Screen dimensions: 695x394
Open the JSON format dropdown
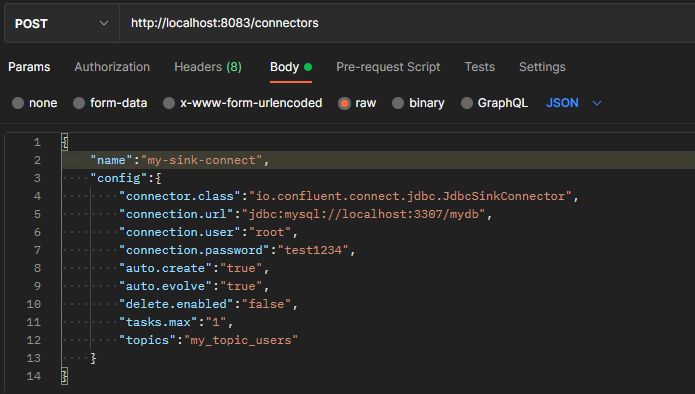point(574,103)
